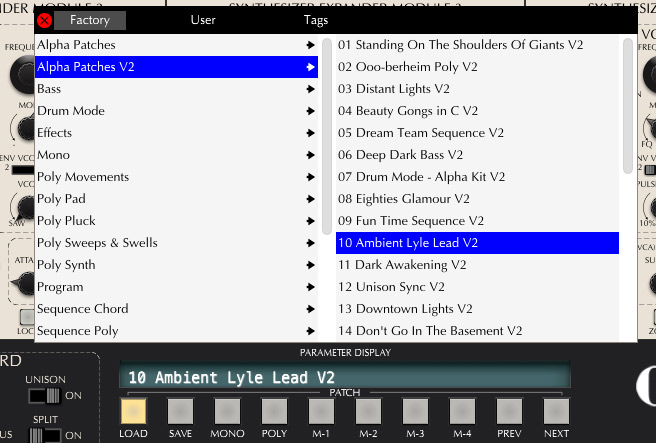Close the patch browser with red X
Screen dimensions: 656x443
[44, 20]
